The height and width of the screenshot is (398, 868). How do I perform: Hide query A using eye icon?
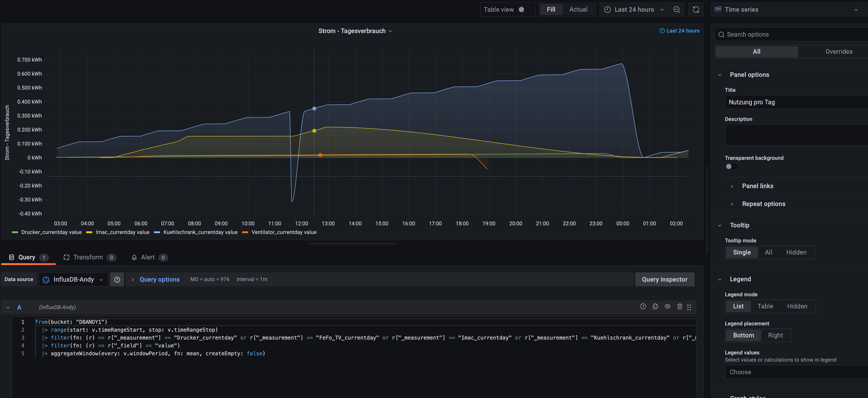coord(667,306)
